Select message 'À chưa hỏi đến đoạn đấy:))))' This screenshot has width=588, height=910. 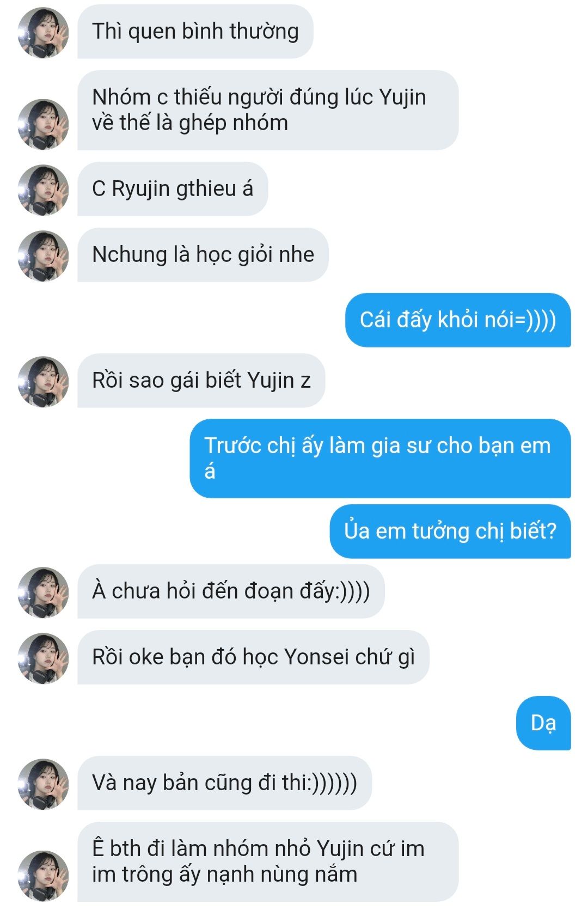pyautogui.click(x=231, y=591)
